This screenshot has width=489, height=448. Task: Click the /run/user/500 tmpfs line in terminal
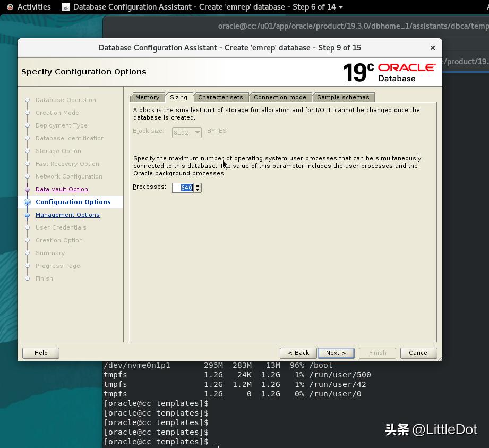coord(237,375)
